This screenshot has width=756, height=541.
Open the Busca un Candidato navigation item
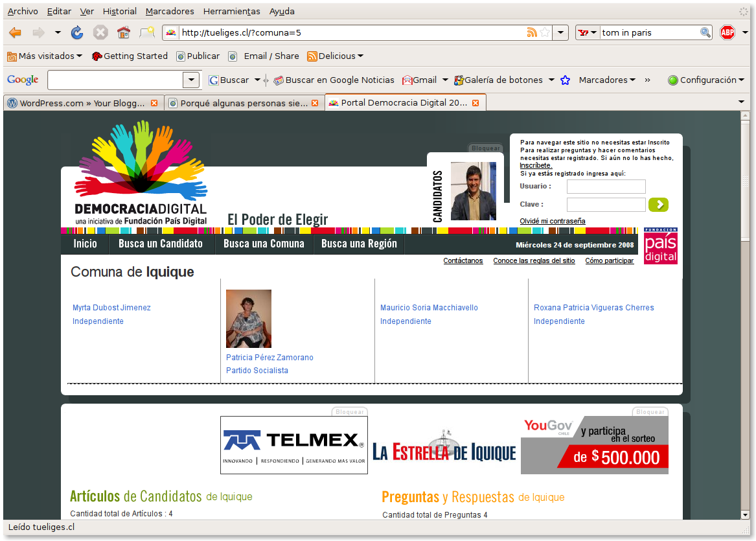click(161, 244)
